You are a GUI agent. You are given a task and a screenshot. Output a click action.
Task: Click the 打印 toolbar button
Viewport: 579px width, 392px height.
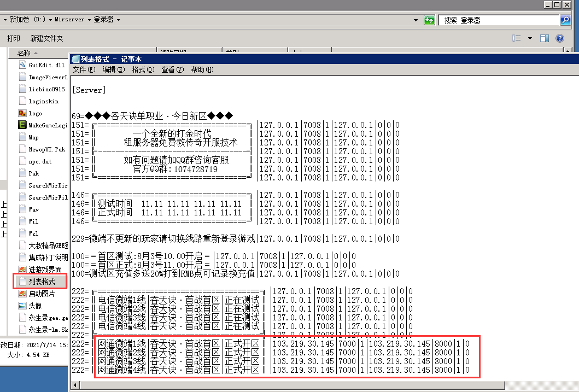[x=14, y=38]
